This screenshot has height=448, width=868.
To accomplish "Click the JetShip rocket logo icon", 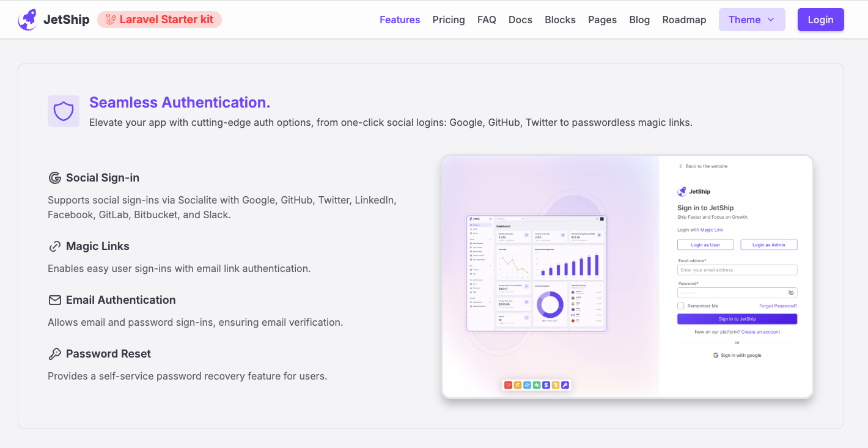I will (28, 20).
